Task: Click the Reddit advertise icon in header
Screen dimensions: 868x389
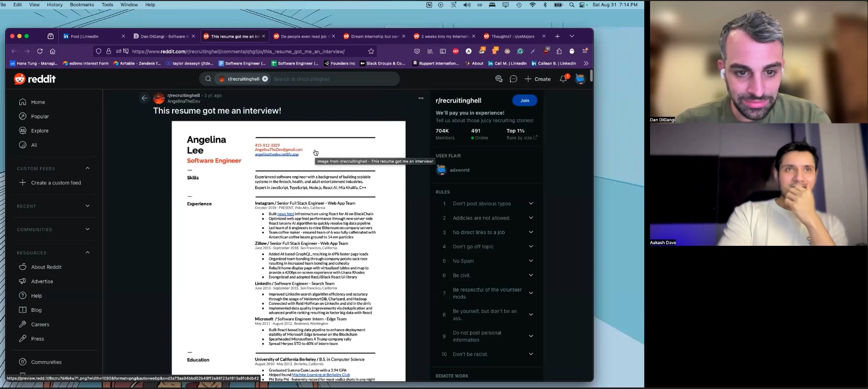Action: 498,79
